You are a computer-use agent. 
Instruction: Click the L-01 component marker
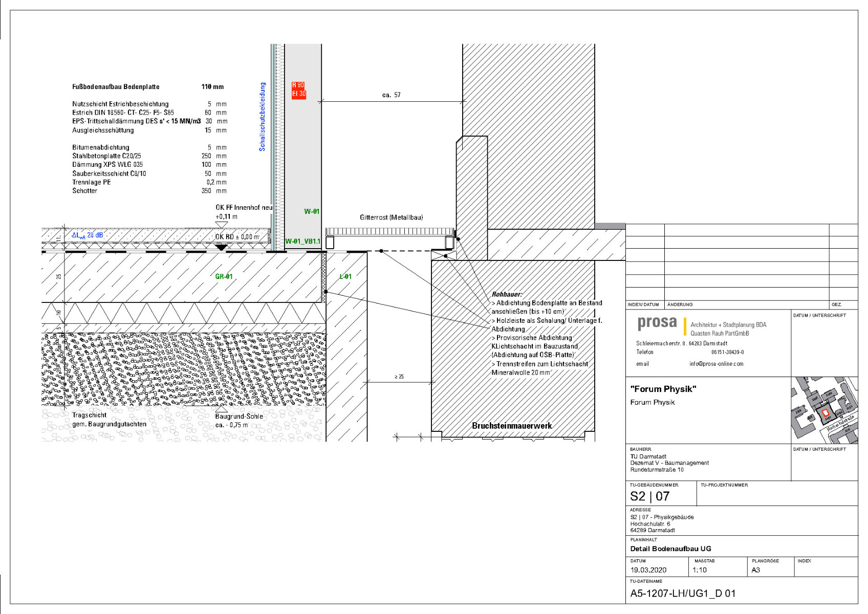pyautogui.click(x=346, y=277)
